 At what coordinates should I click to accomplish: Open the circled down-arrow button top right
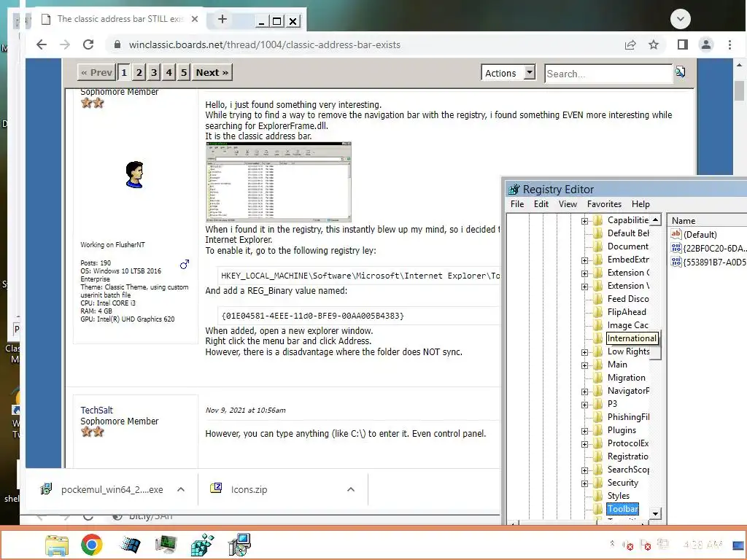point(681,19)
